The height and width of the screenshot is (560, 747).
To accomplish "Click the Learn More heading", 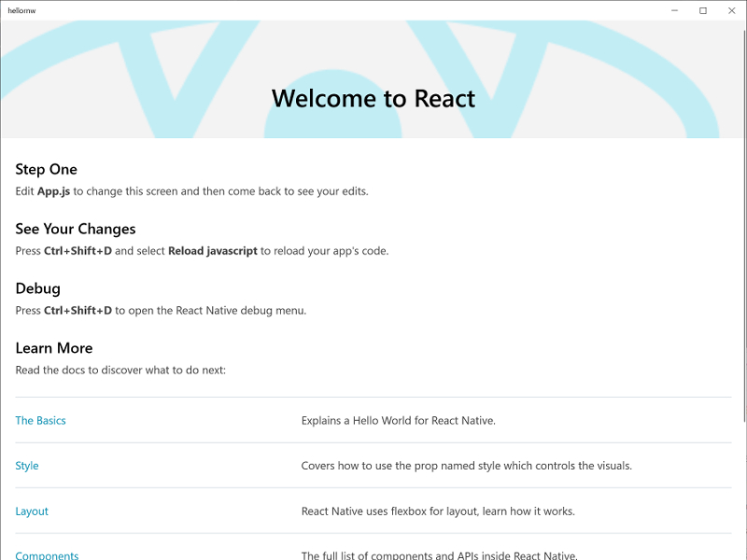I will click(54, 348).
